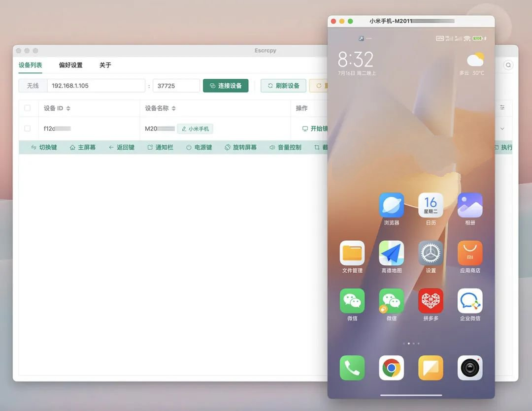The height and width of the screenshot is (411, 532).
Task: Open the dual-app 微信 with the orange badge
Action: coord(391,301)
